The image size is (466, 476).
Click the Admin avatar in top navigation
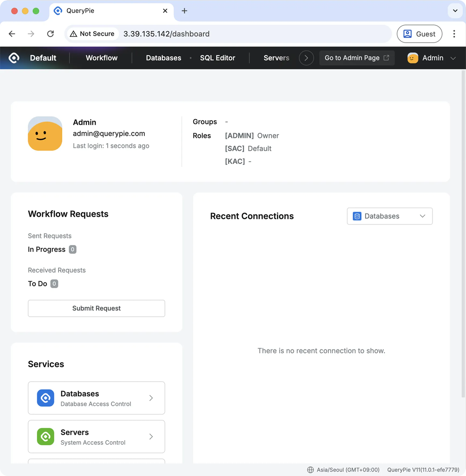(x=412, y=58)
